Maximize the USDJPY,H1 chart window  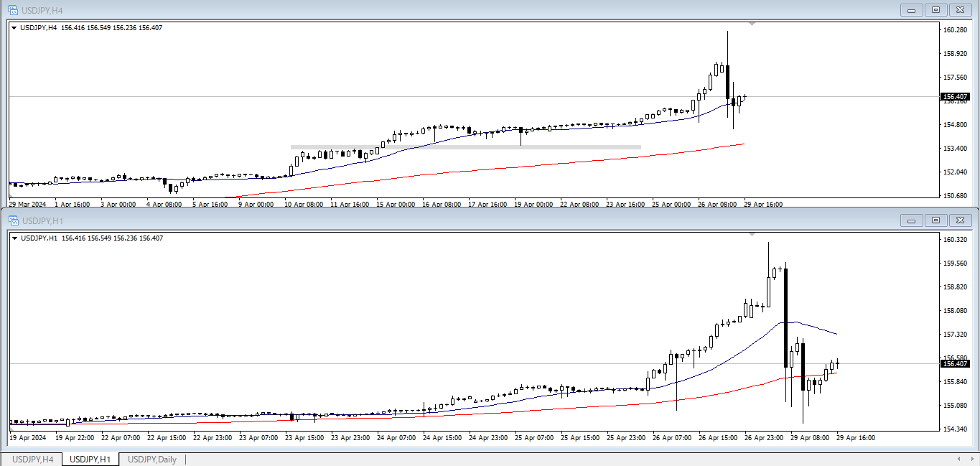(935, 220)
